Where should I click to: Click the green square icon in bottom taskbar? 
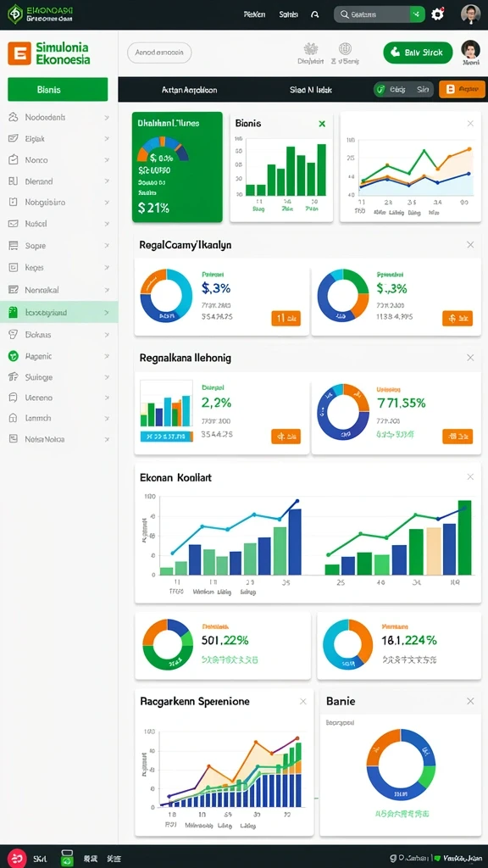pos(67,858)
